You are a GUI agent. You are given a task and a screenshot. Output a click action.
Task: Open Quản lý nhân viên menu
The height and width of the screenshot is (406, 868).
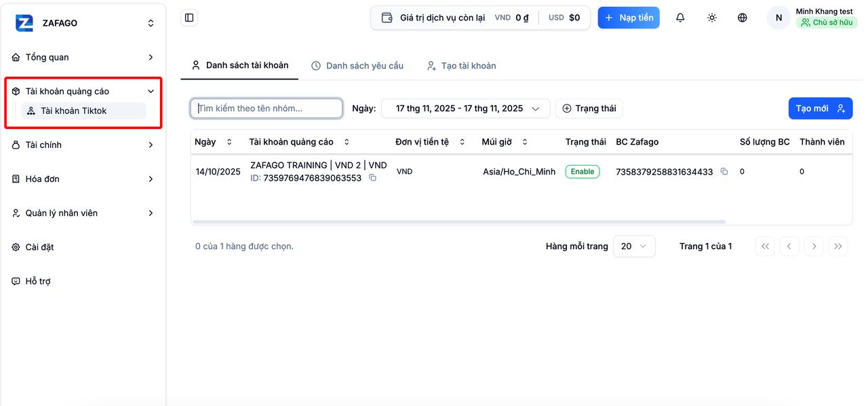83,213
